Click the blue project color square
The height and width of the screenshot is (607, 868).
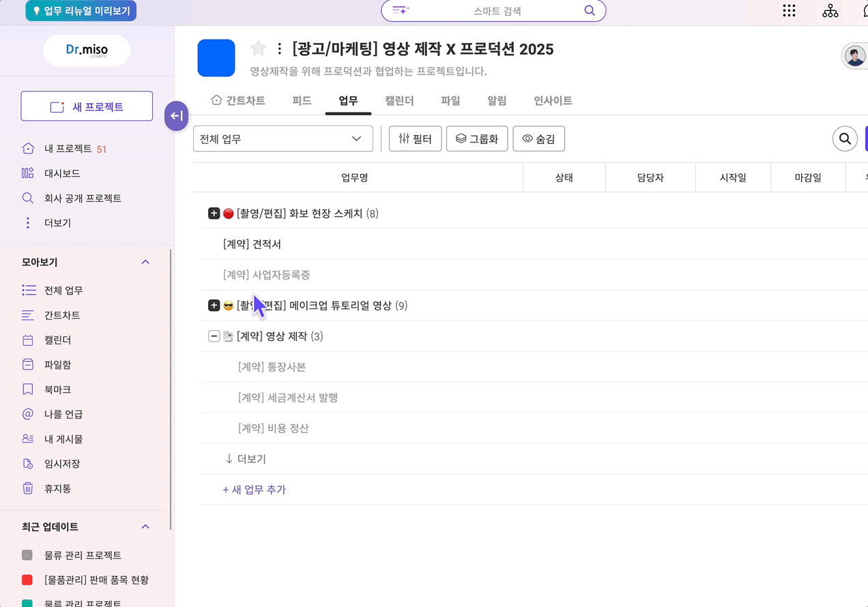pyautogui.click(x=216, y=58)
